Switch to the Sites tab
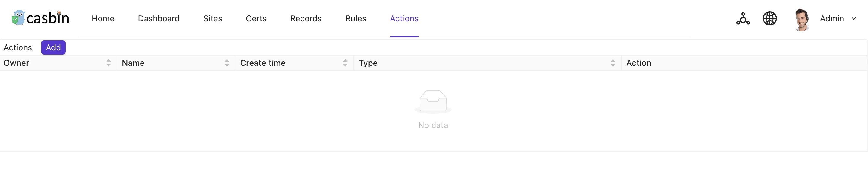 [x=213, y=19]
